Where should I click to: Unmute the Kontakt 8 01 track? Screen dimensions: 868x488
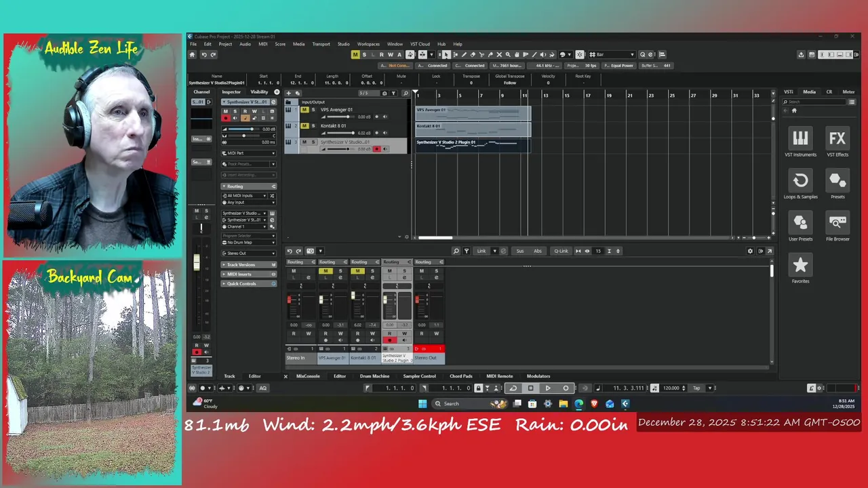click(304, 125)
